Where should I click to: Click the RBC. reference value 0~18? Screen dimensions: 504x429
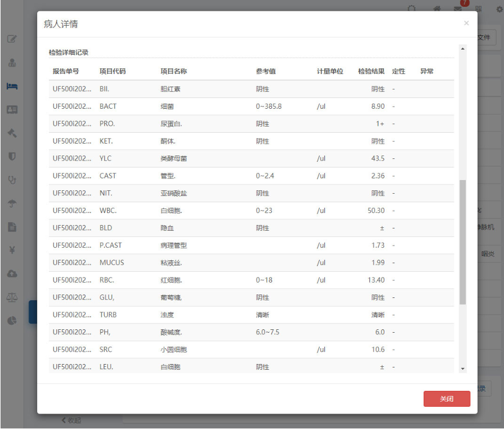[264, 280]
